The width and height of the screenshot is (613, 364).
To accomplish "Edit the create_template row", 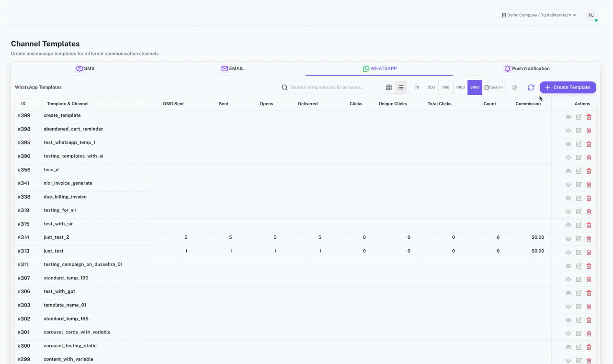I will pos(579,117).
